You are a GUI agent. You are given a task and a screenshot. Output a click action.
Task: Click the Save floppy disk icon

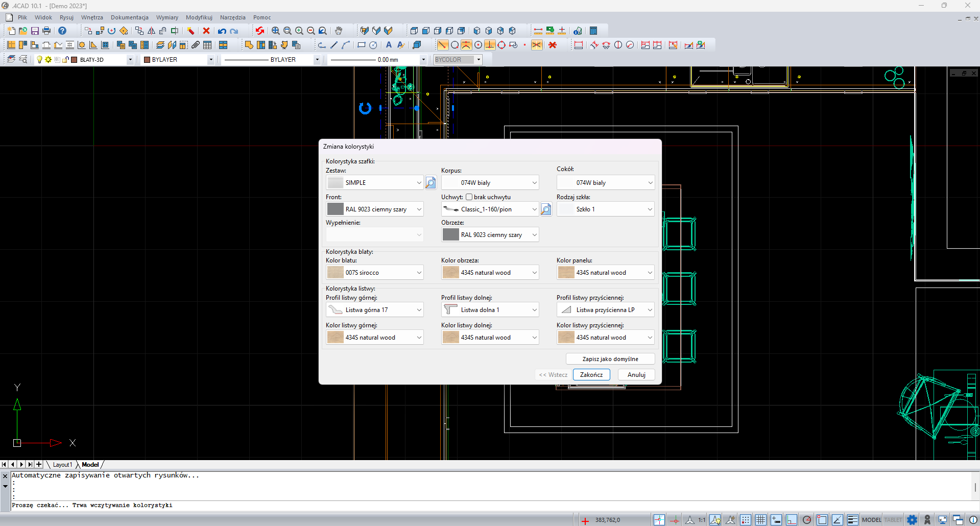pos(35,31)
